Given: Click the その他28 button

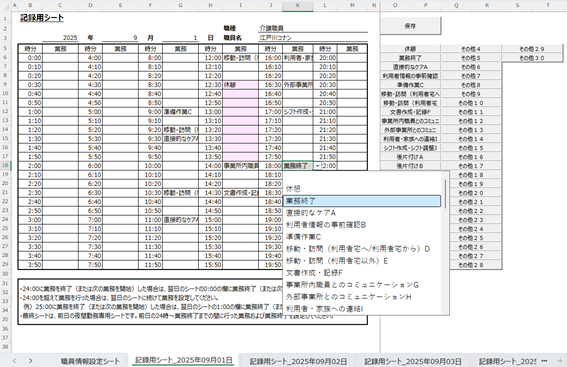Looking at the screenshot, I should (476, 265).
